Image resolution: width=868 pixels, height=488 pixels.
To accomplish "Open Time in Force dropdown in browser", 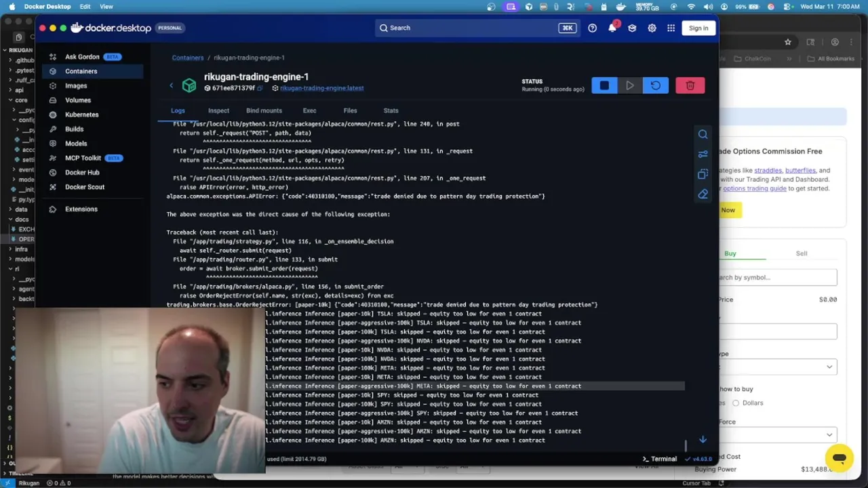I will coord(778,434).
